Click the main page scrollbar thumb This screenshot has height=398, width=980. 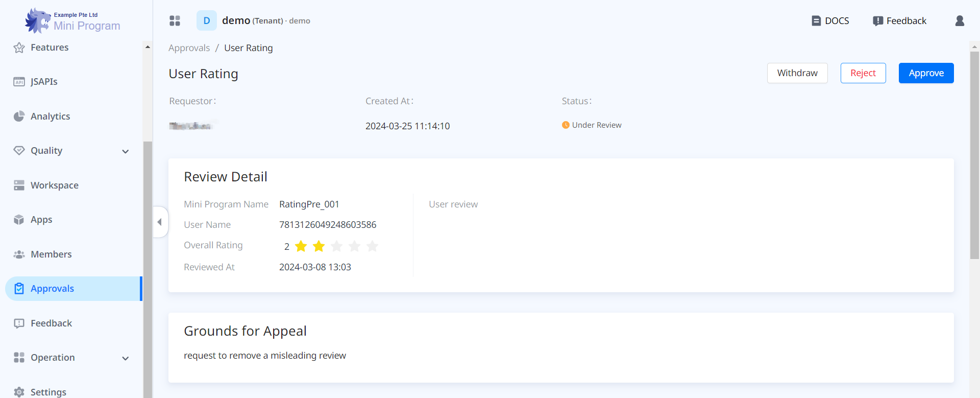[x=974, y=155]
